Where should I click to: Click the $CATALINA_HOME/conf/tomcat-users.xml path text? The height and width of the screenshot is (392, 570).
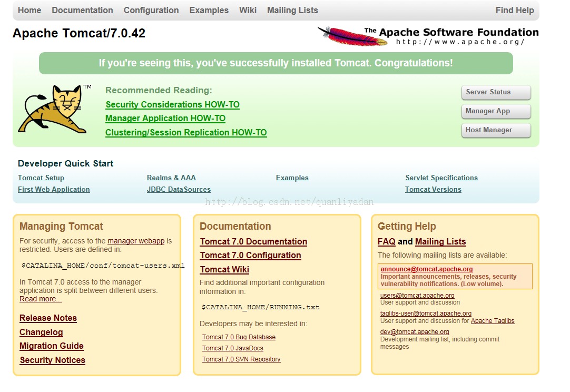[103, 266]
